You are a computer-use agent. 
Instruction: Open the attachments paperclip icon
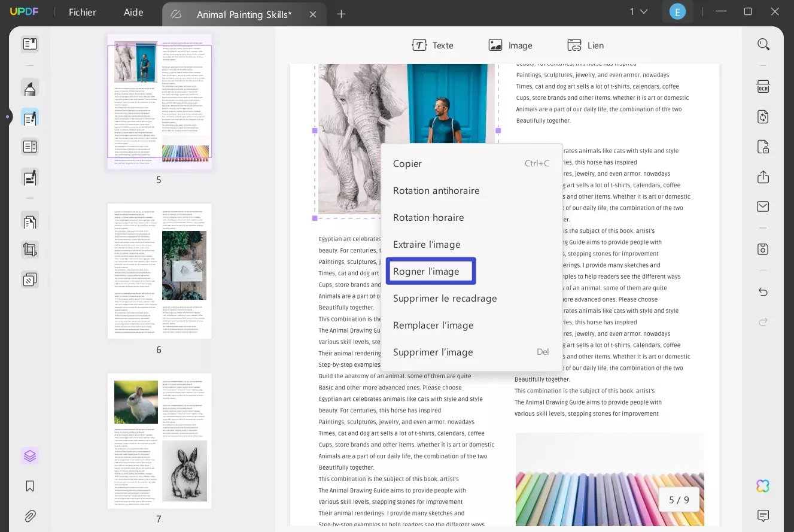[30, 515]
